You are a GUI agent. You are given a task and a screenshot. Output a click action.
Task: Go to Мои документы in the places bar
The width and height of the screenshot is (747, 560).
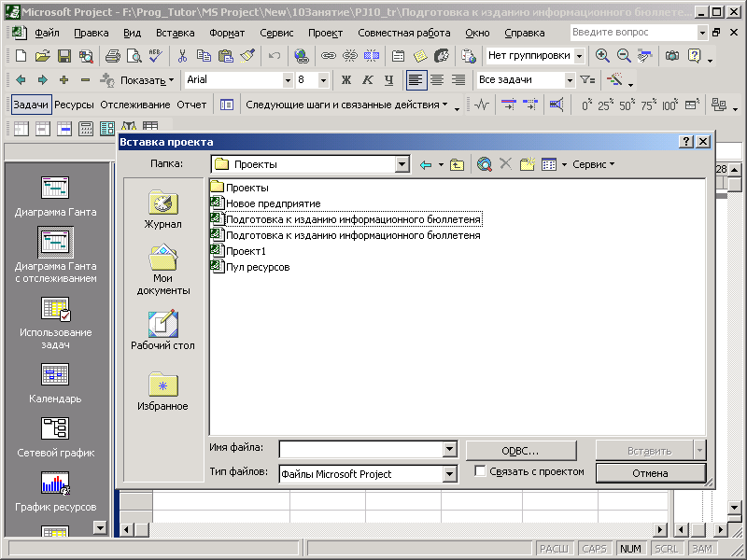coord(162,270)
